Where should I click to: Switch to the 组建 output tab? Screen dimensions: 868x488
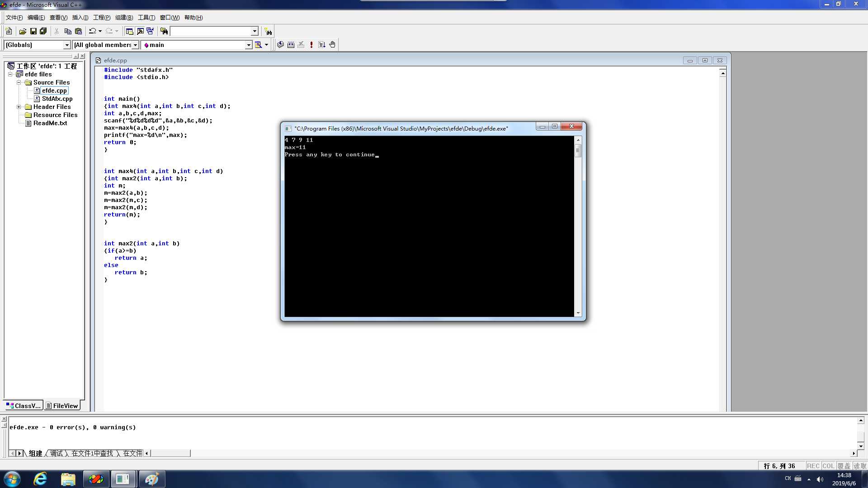(x=35, y=453)
